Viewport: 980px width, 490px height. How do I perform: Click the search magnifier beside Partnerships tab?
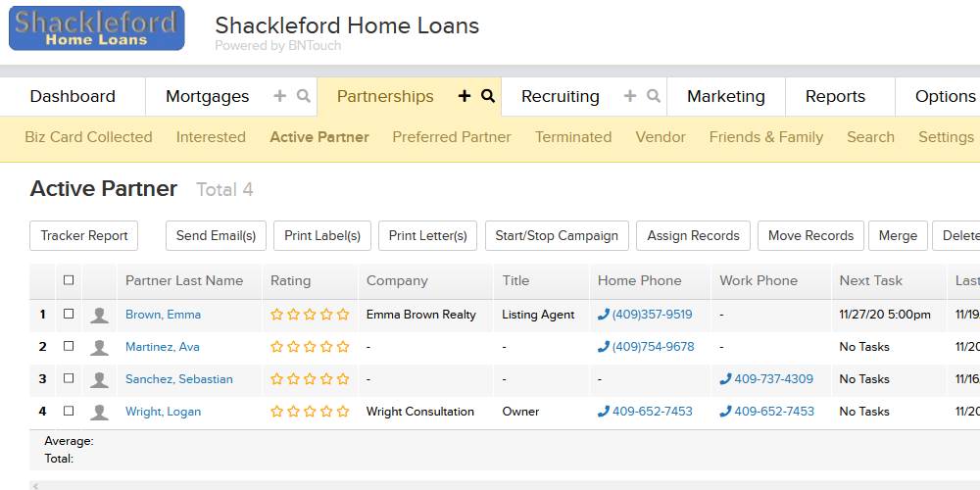pyautogui.click(x=488, y=96)
